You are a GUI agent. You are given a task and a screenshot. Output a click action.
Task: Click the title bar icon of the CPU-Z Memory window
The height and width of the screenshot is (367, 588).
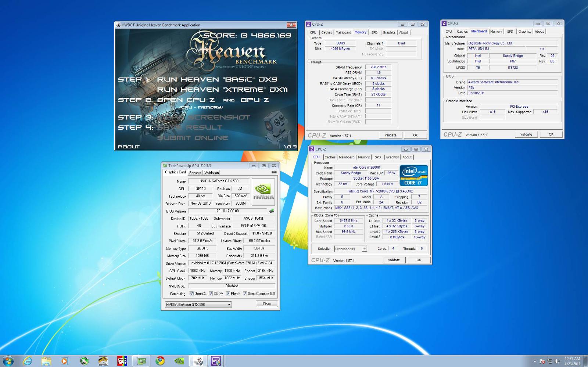click(308, 24)
